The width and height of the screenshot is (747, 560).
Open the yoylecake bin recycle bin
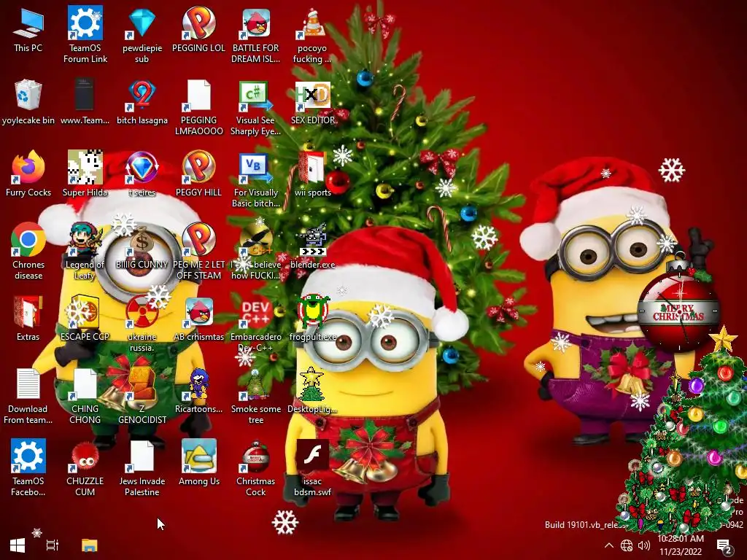click(x=28, y=102)
